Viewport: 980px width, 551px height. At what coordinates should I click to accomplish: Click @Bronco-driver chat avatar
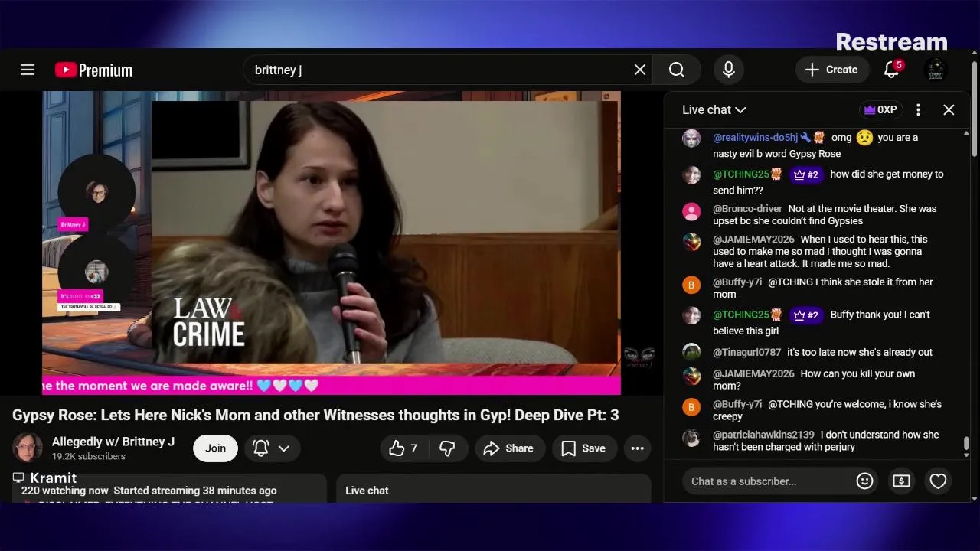point(691,211)
